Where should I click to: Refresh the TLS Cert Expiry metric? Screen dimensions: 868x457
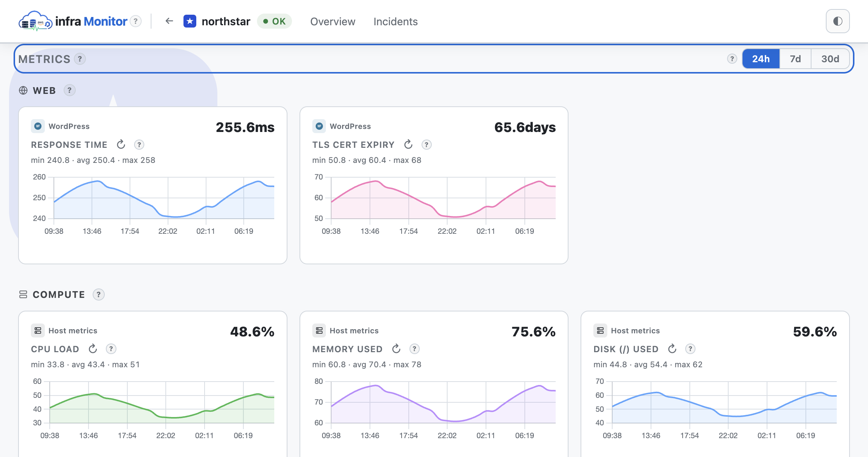pyautogui.click(x=408, y=144)
